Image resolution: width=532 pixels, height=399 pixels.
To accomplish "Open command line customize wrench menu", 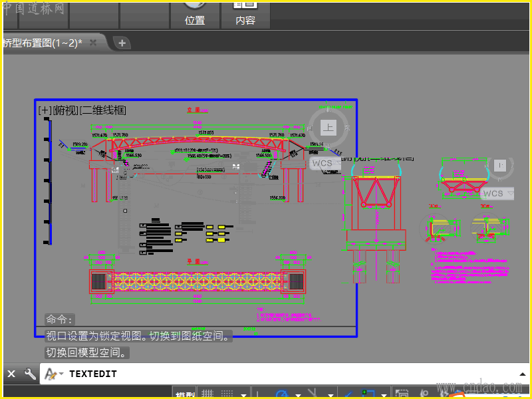I will pos(30,374).
